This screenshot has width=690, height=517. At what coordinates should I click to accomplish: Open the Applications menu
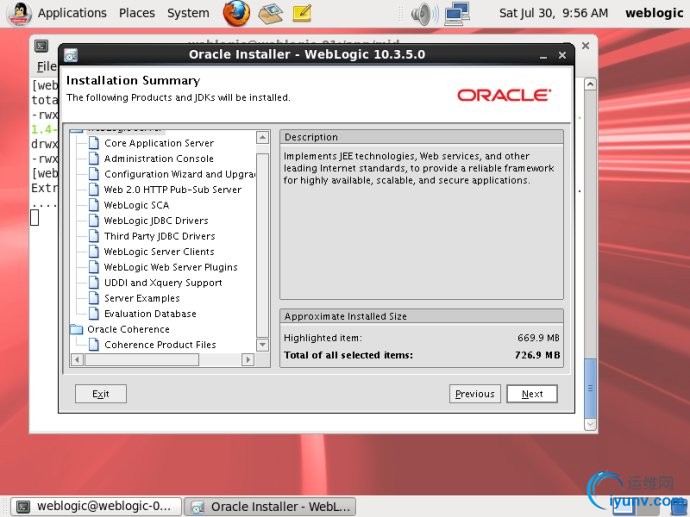coord(72,13)
